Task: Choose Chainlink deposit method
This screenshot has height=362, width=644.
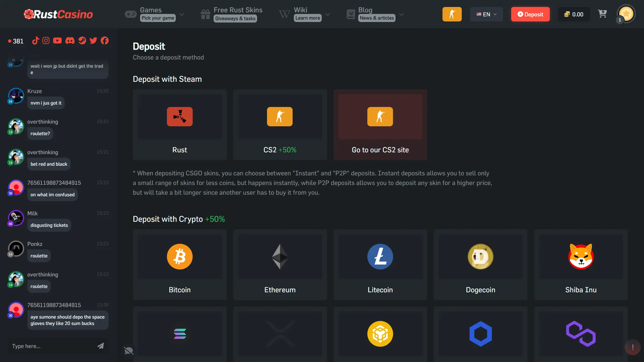Action: [481, 334]
